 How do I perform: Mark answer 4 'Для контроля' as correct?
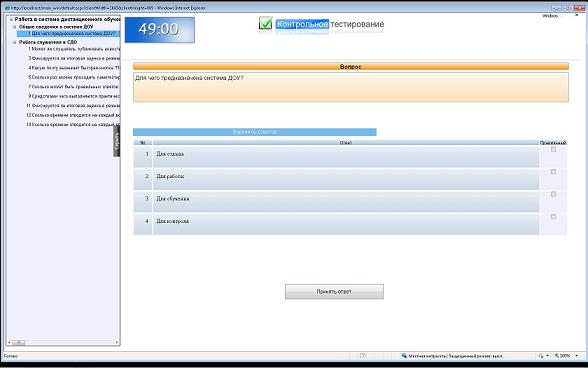click(x=553, y=217)
